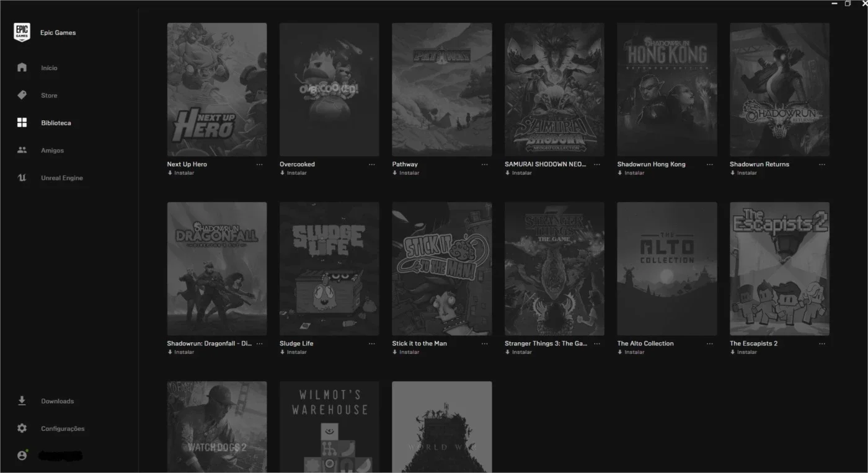Install Stranger Things 3: The Game
The width and height of the screenshot is (868, 473).
point(518,352)
